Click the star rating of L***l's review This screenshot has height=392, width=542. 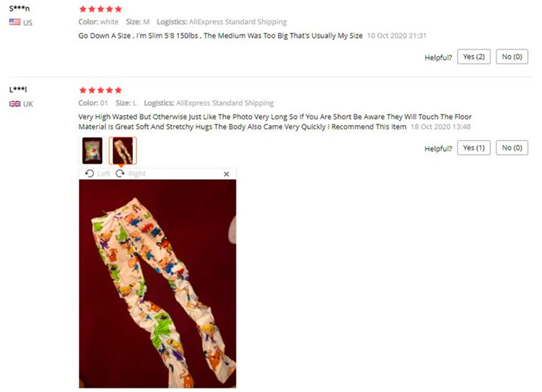[x=101, y=90]
